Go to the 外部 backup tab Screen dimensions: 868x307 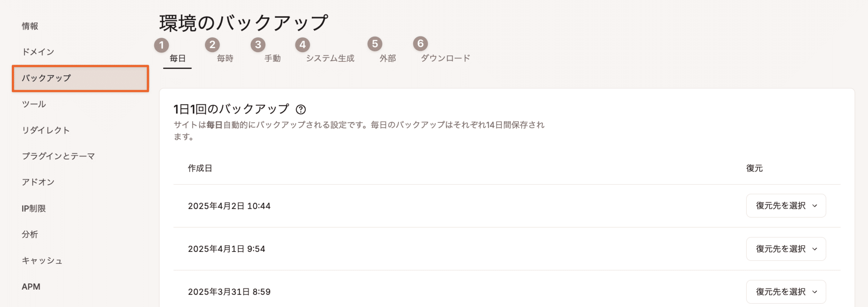pyautogui.click(x=387, y=58)
